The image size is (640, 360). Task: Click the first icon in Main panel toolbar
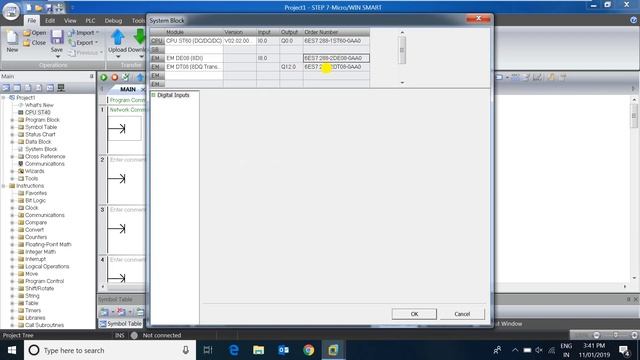coord(6,88)
